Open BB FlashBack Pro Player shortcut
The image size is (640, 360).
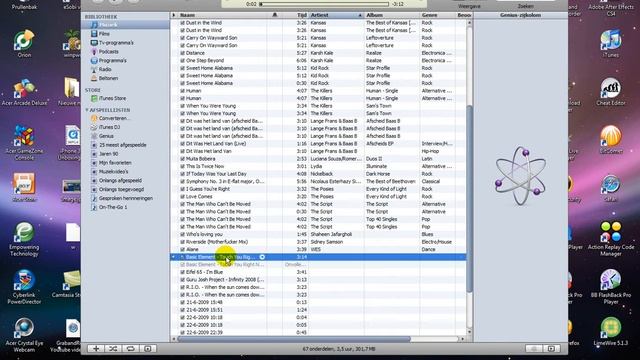click(611, 287)
